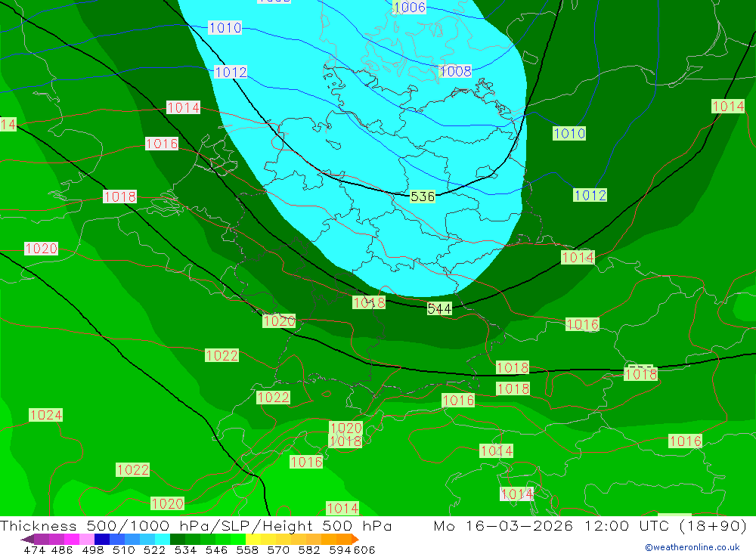Select the 544 height contour label
Viewport: 756px width, 554px height.
439,308
